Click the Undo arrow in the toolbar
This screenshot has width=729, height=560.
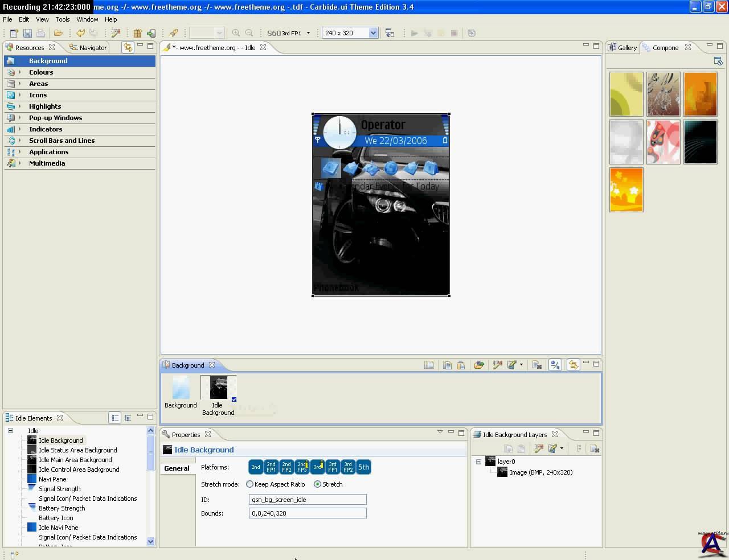click(x=80, y=33)
